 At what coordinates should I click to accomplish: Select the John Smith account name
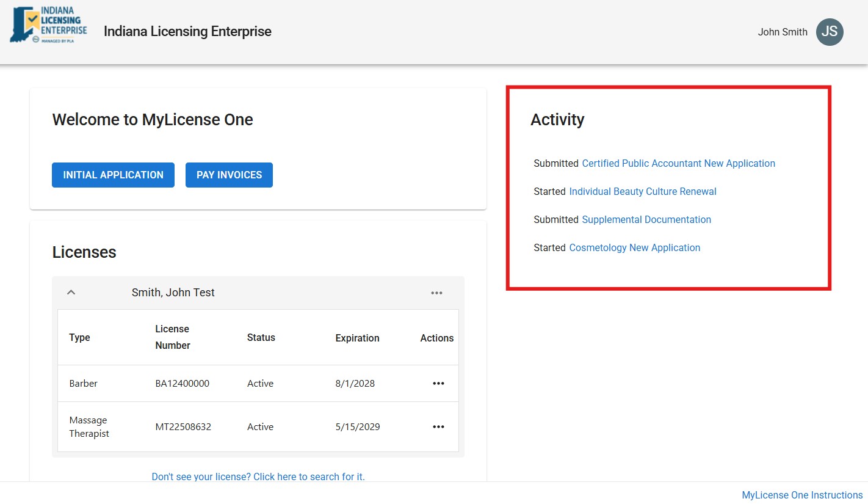pos(783,32)
